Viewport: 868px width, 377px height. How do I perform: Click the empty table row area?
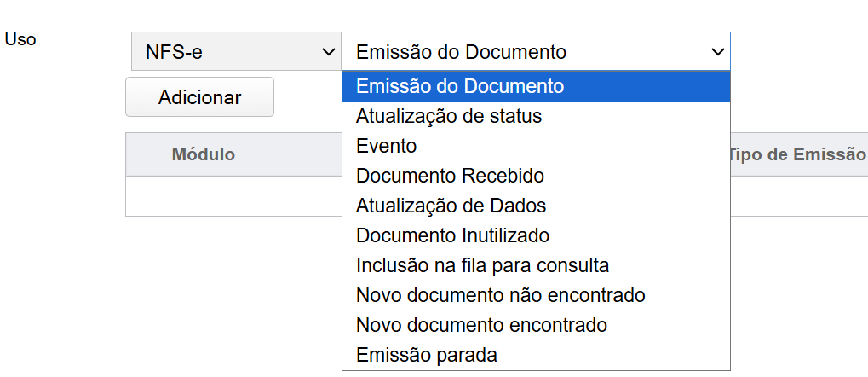[x=230, y=197]
